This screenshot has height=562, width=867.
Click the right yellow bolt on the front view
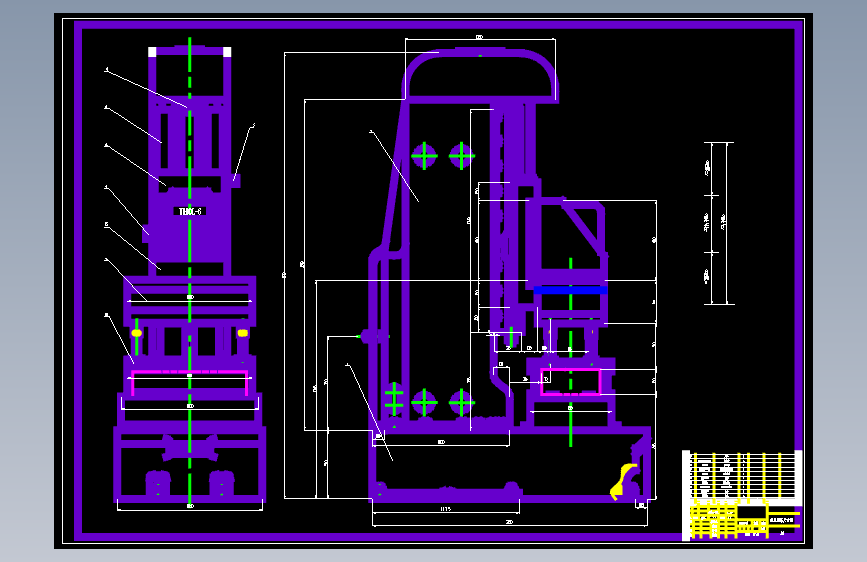pyautogui.click(x=242, y=333)
